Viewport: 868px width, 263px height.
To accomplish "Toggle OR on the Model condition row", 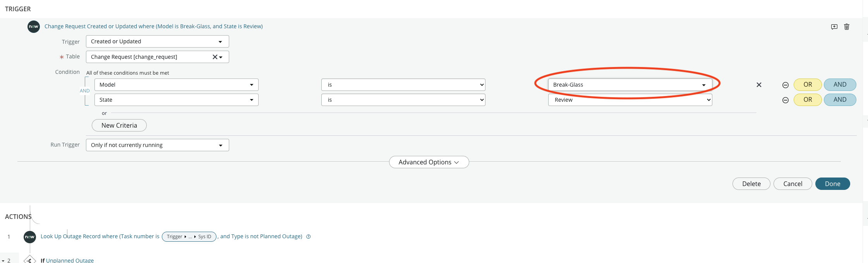I will 808,84.
